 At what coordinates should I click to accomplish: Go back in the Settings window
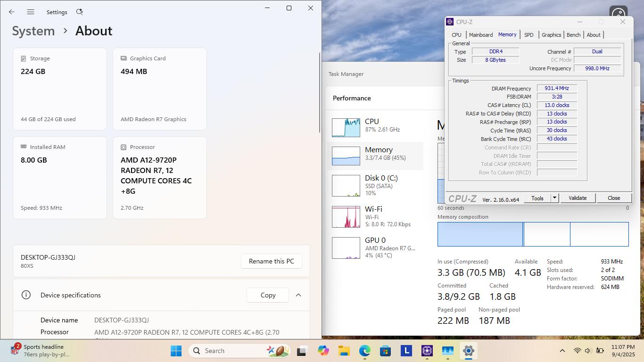pos(11,12)
